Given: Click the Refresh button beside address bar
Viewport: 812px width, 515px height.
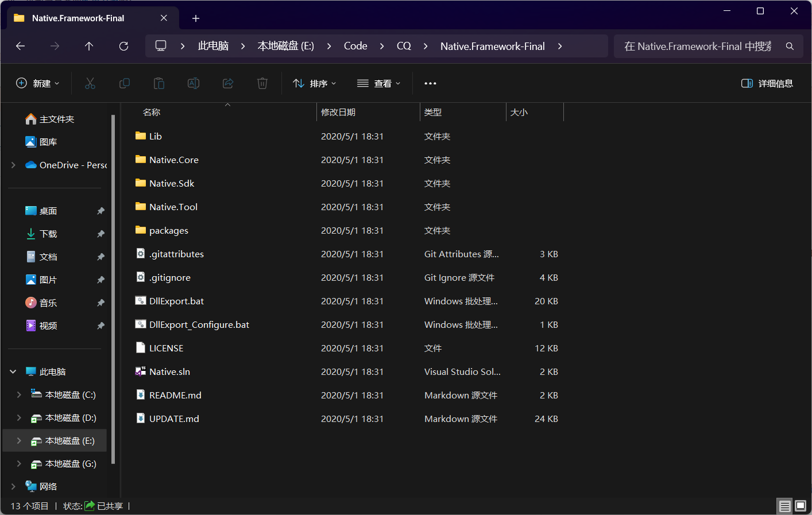Looking at the screenshot, I should click(123, 46).
